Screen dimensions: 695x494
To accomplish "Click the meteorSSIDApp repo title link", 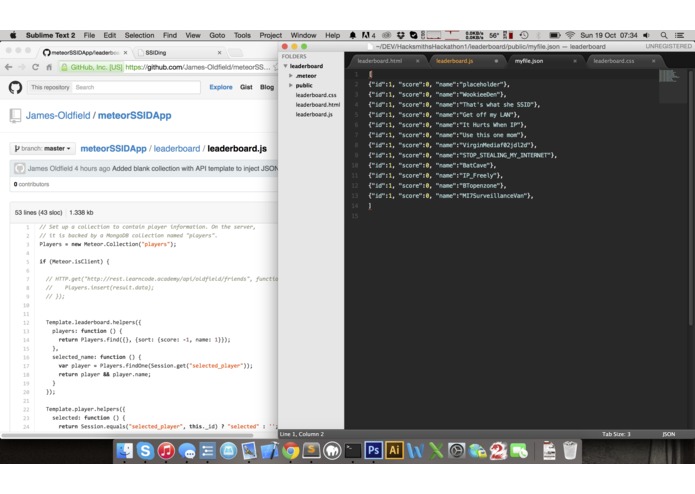I will [134, 116].
